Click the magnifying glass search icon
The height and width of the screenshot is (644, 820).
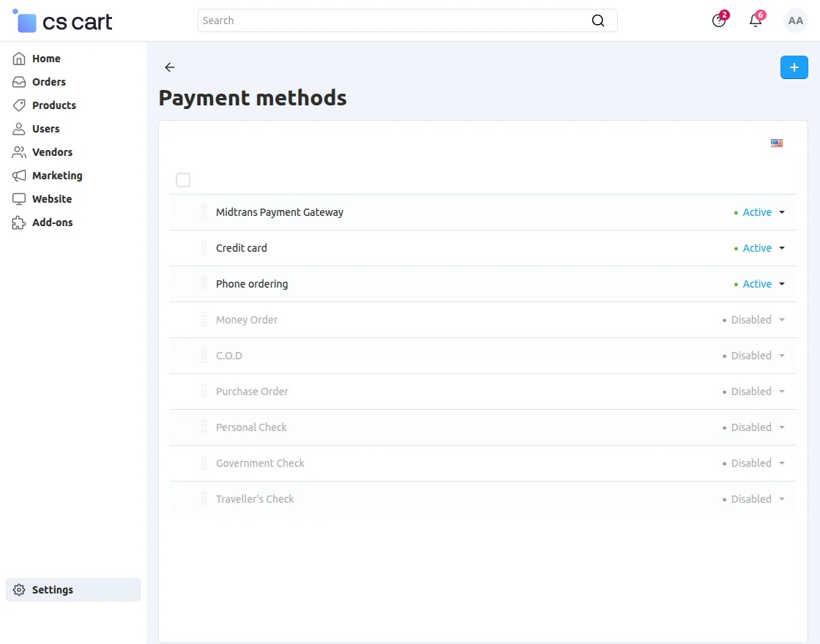point(598,20)
